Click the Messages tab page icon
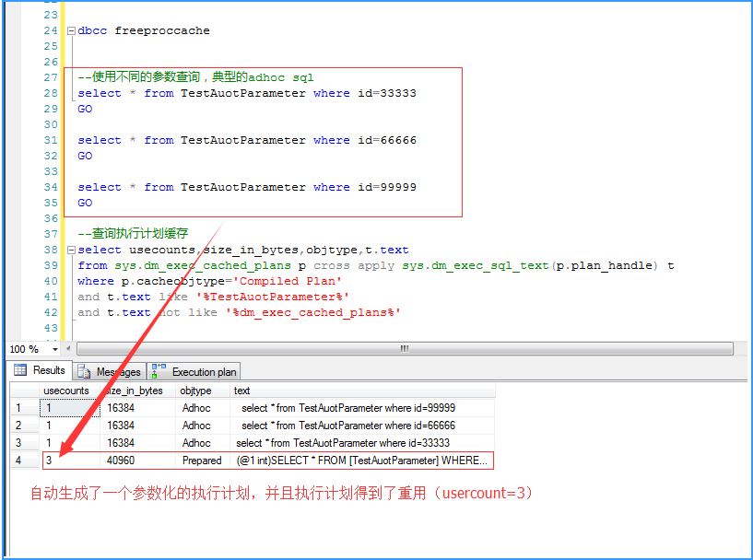 click(84, 371)
